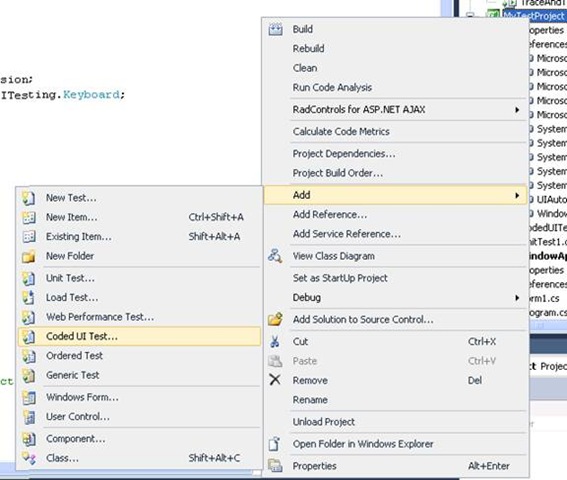Click the Class icon in Add submenu

tap(29, 458)
